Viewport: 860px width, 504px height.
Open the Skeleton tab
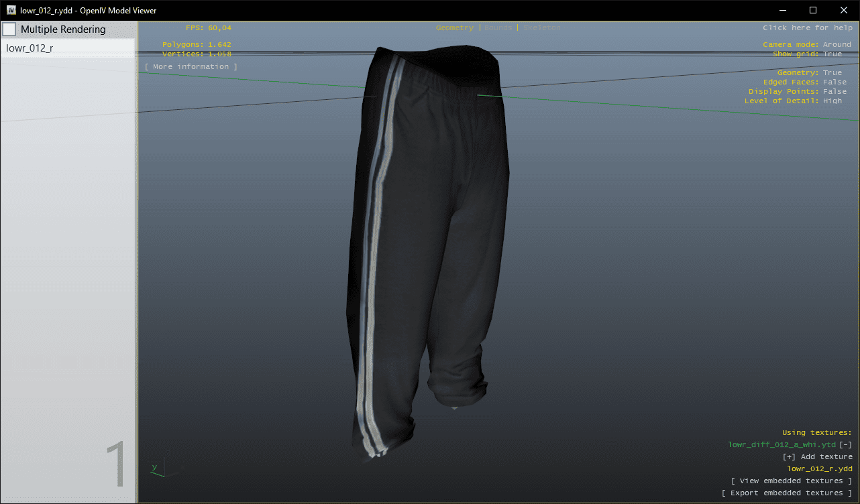click(x=541, y=27)
